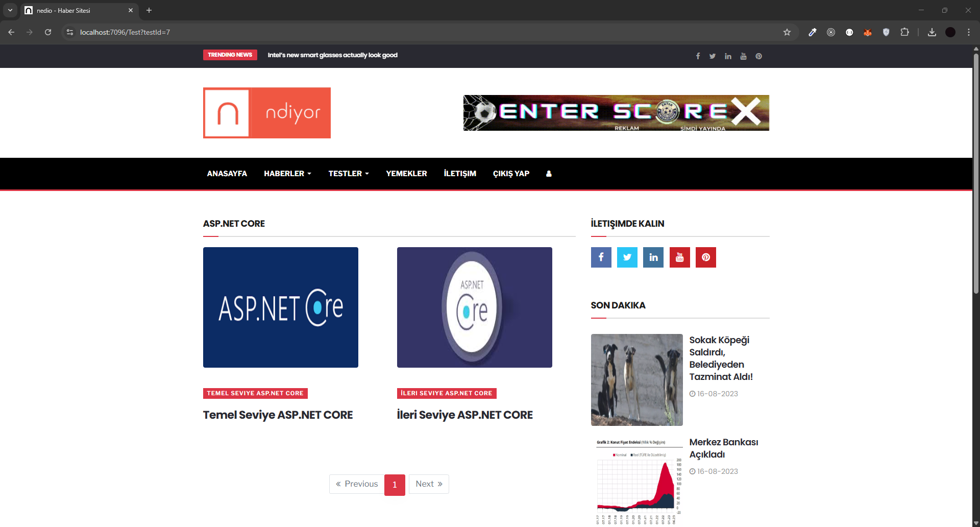Open the user profile icon in navbar
The height and width of the screenshot is (527, 980).
pyautogui.click(x=549, y=174)
